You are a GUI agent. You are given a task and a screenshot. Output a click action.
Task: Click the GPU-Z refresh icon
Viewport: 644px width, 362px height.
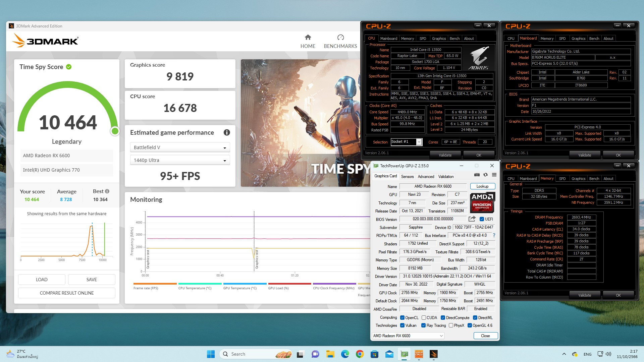click(485, 175)
